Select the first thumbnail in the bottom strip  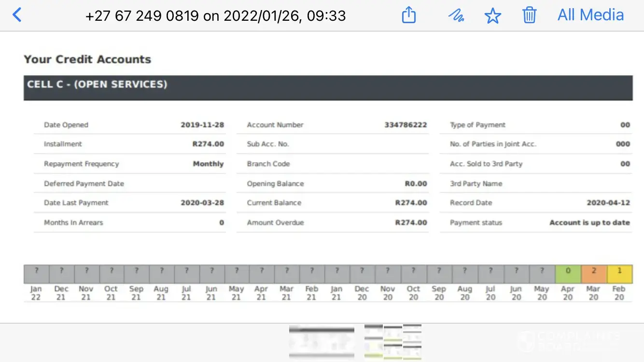coord(322,342)
